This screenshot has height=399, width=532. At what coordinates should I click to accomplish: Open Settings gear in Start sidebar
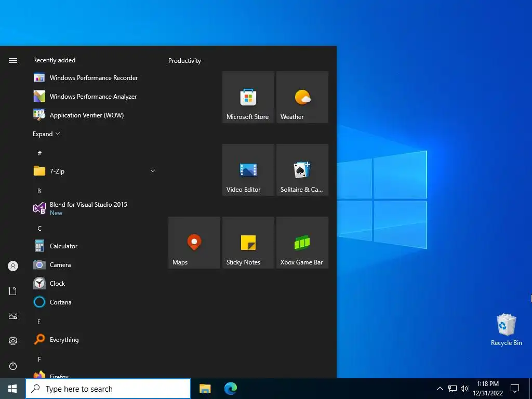click(x=13, y=341)
